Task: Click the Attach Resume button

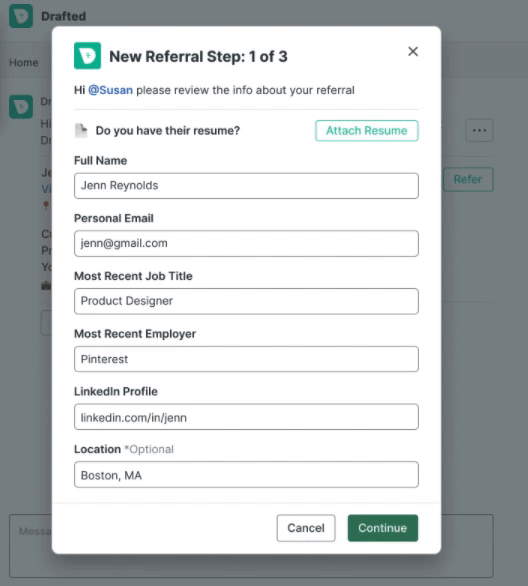Action: coord(367,131)
